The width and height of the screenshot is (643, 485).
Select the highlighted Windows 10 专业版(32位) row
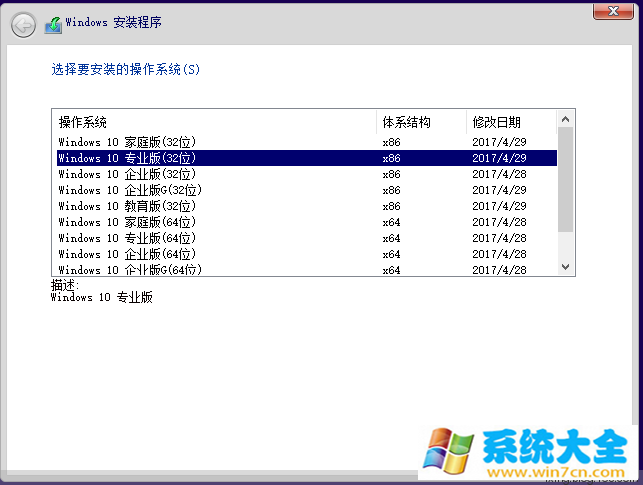tap(130, 158)
